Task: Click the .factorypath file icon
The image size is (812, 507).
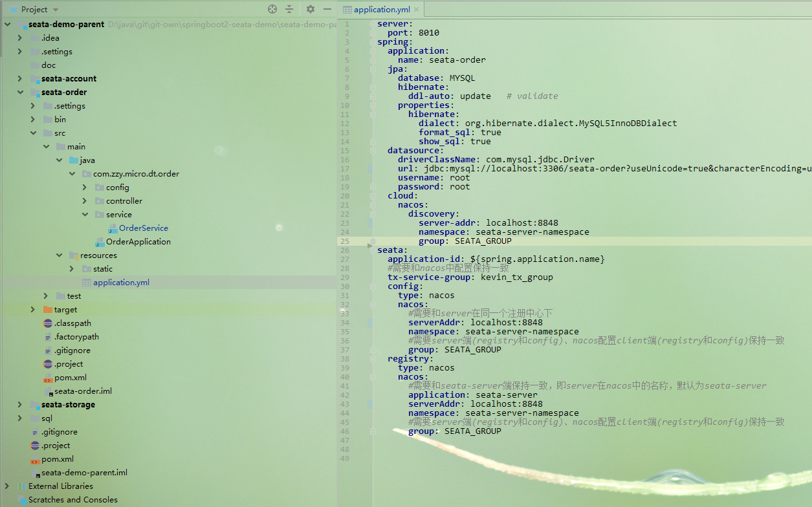Action: click(48, 337)
